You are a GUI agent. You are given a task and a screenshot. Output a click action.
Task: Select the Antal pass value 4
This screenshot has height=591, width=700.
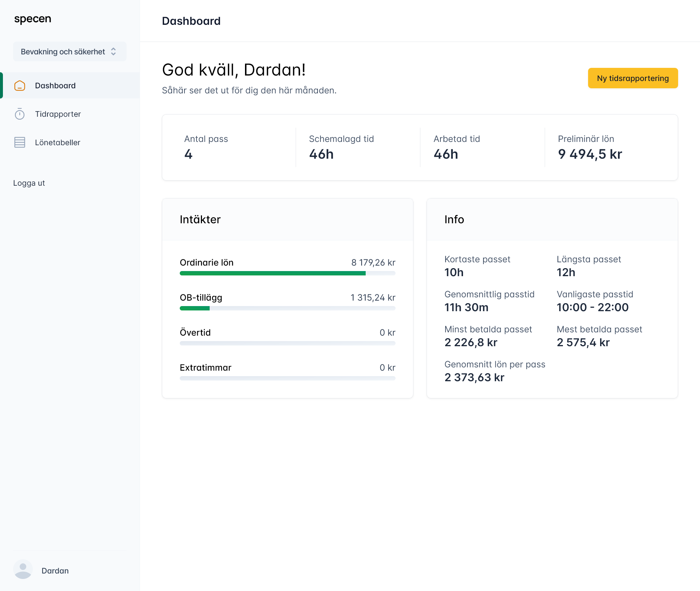tap(188, 154)
